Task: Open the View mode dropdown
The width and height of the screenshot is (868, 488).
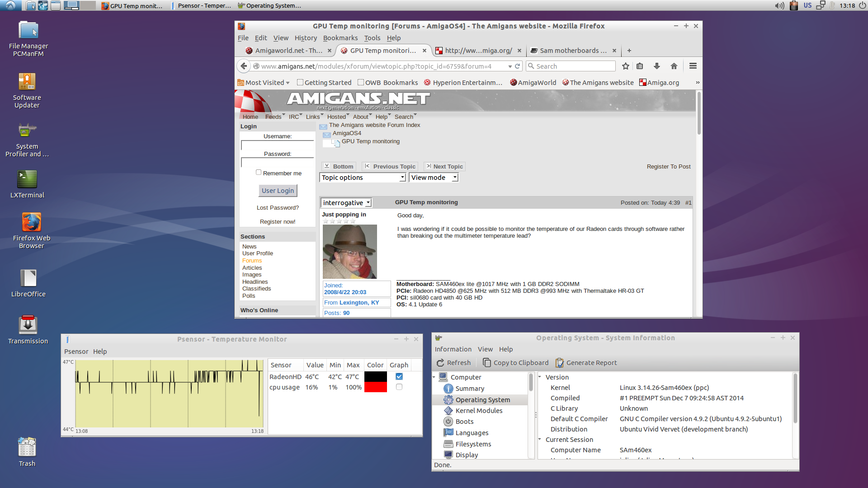Action: pyautogui.click(x=434, y=178)
